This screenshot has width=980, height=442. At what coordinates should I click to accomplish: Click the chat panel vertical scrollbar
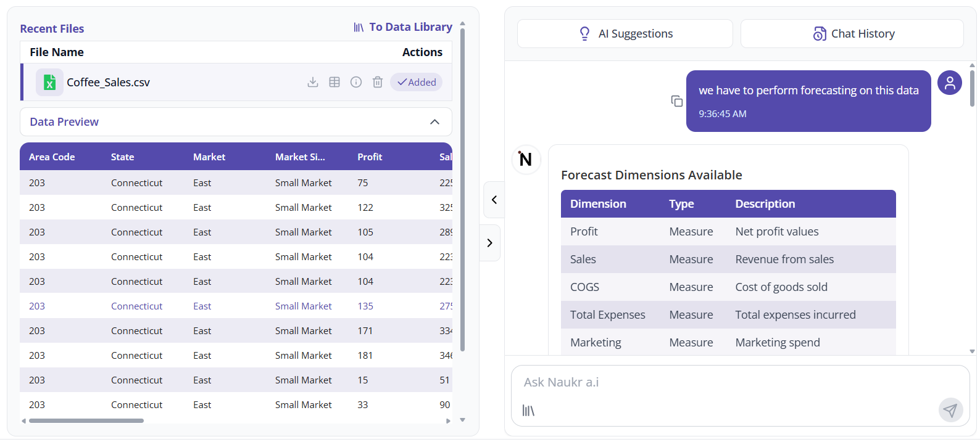(x=972, y=89)
